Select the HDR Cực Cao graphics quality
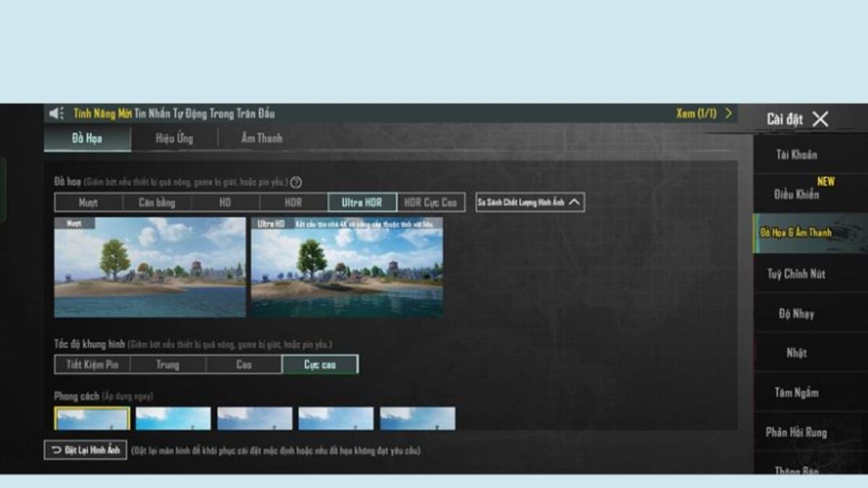Image resolution: width=868 pixels, height=488 pixels. point(430,202)
